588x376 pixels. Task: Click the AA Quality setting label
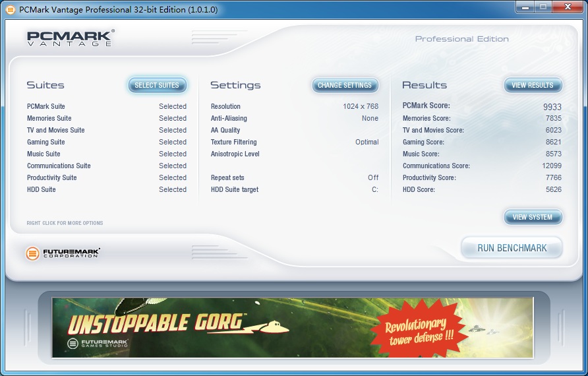[225, 130]
